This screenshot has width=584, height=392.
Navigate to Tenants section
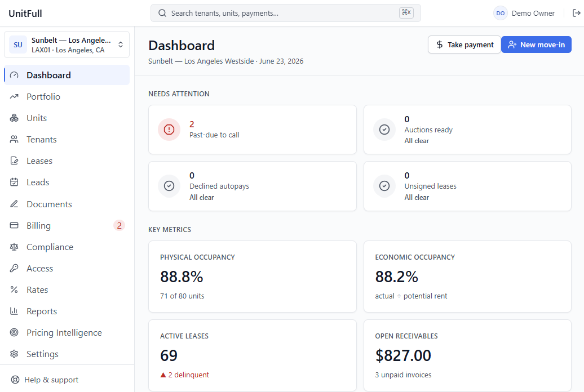67,140
